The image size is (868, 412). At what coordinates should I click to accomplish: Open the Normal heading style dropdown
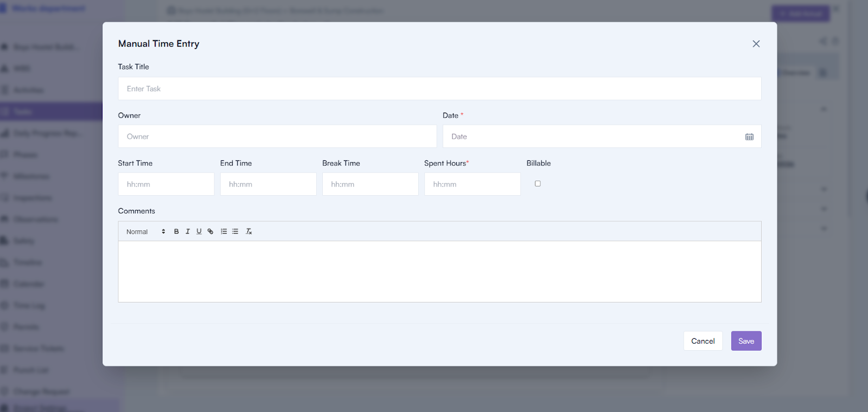click(x=145, y=231)
